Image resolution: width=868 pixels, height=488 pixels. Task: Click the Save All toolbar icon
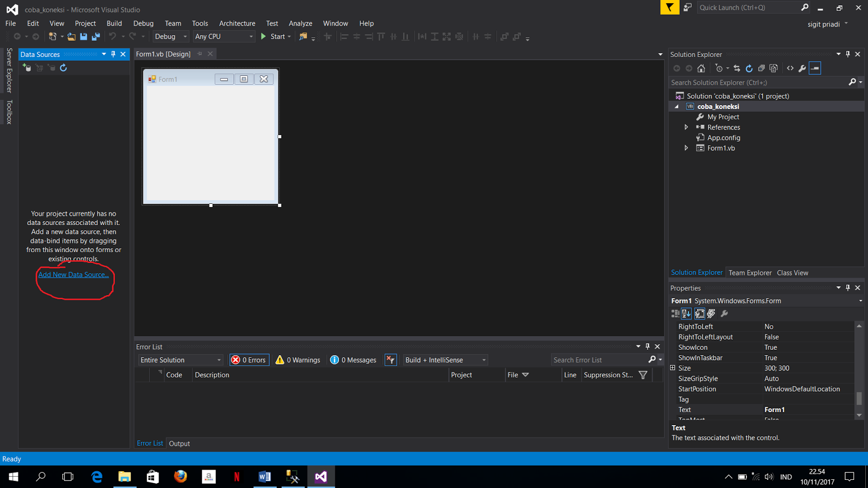(96, 36)
